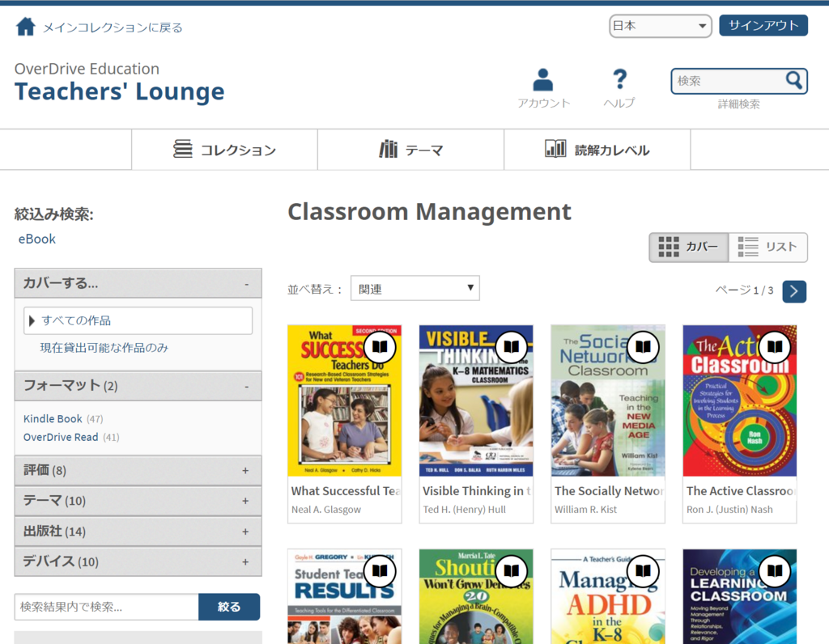The image size is (829, 644).
Task: Open Visible Thinking K-8 Mathematics cover
Action: pyautogui.click(x=476, y=400)
